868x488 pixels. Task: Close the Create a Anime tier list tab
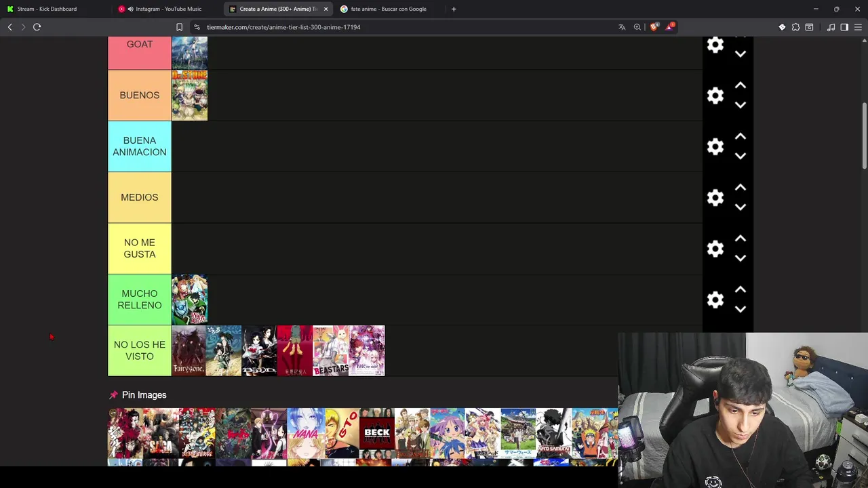325,9
